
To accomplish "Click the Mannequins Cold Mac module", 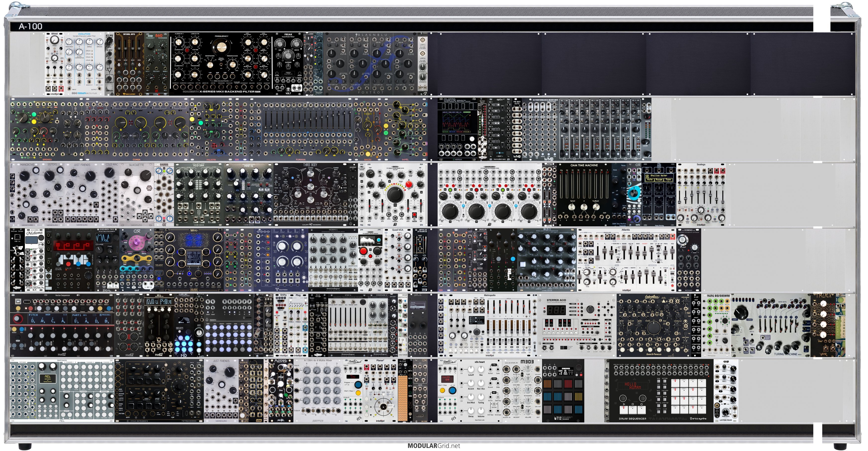I will tap(111, 195).
